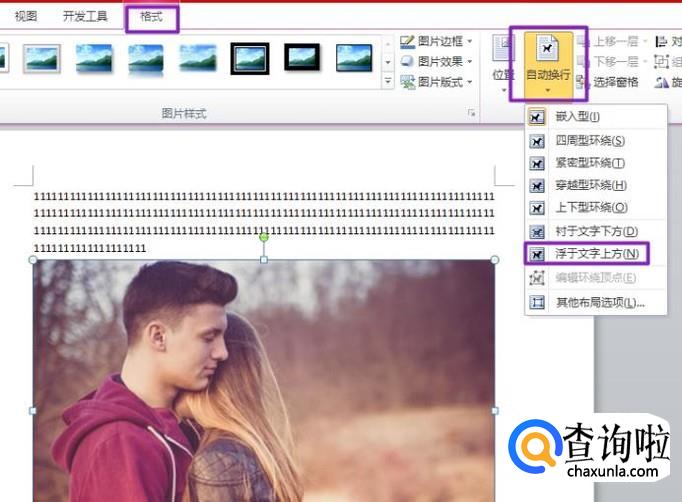Open the 选择窗格 selection pane
The width and height of the screenshot is (682, 502).
(608, 82)
